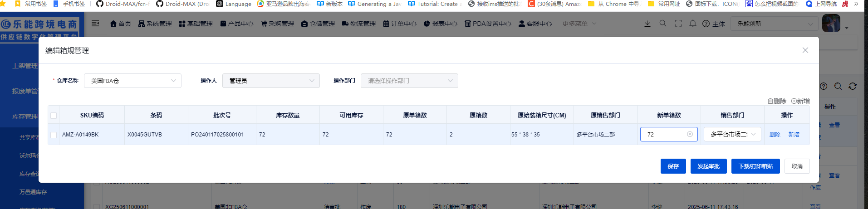Open the (30条消息) Amaz bookmark

(x=554, y=4)
